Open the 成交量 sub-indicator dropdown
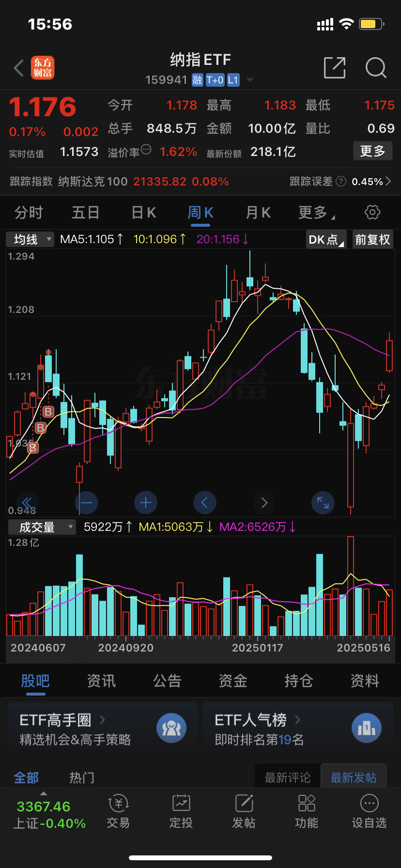Screen dimensions: 401x868 pos(42,527)
